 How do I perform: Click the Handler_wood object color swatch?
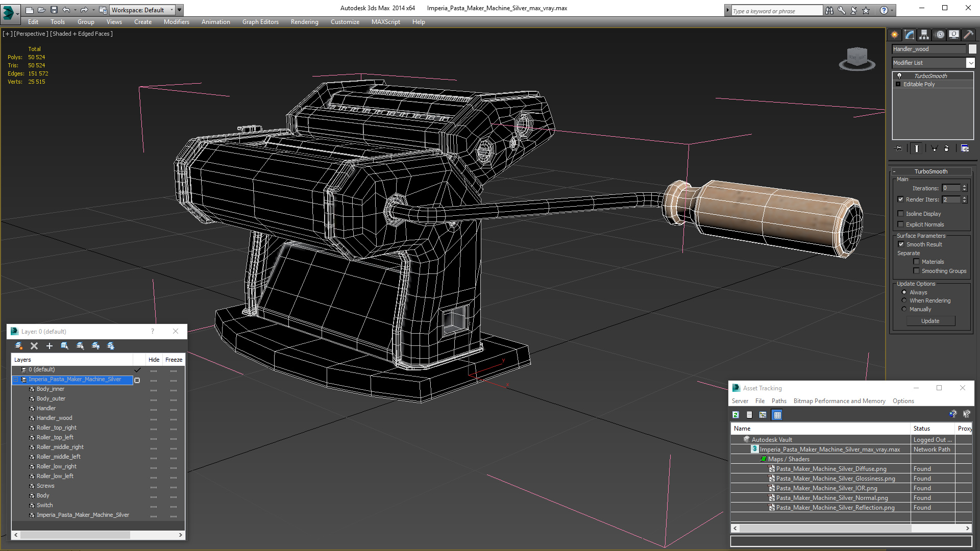pyautogui.click(x=972, y=49)
